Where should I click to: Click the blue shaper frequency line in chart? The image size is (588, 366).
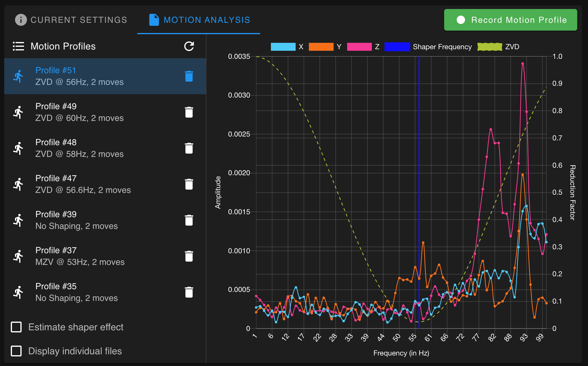tap(419, 192)
